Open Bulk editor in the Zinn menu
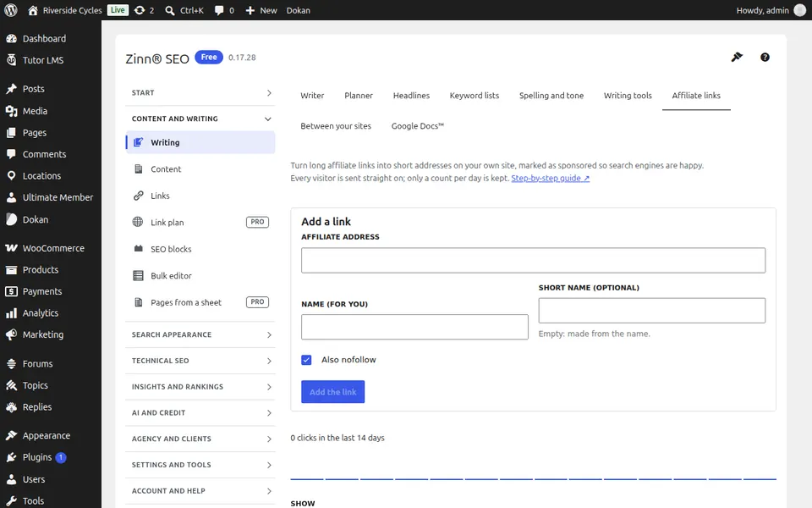The height and width of the screenshot is (508, 812). coord(200,276)
